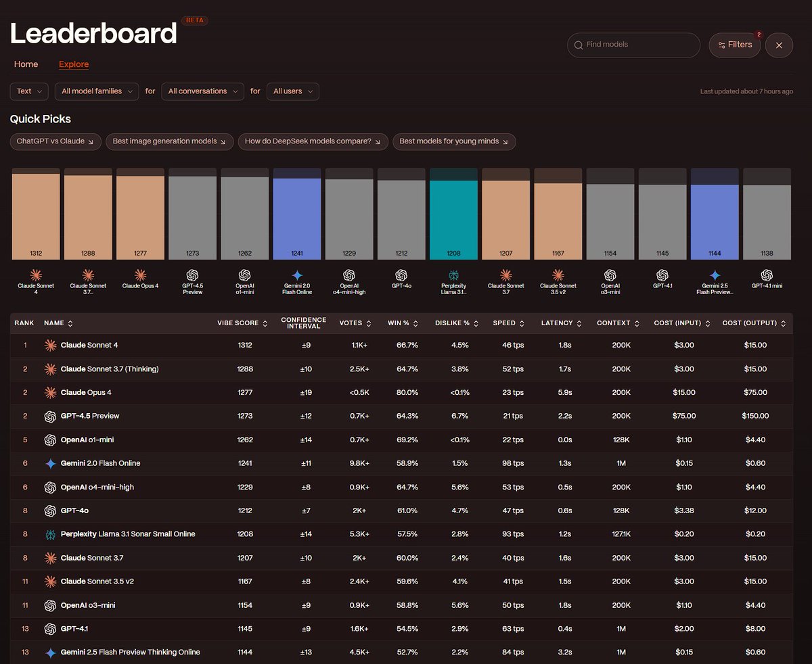Choose Best models for young minds quick pick
The width and height of the screenshot is (812, 664).
coord(454,141)
